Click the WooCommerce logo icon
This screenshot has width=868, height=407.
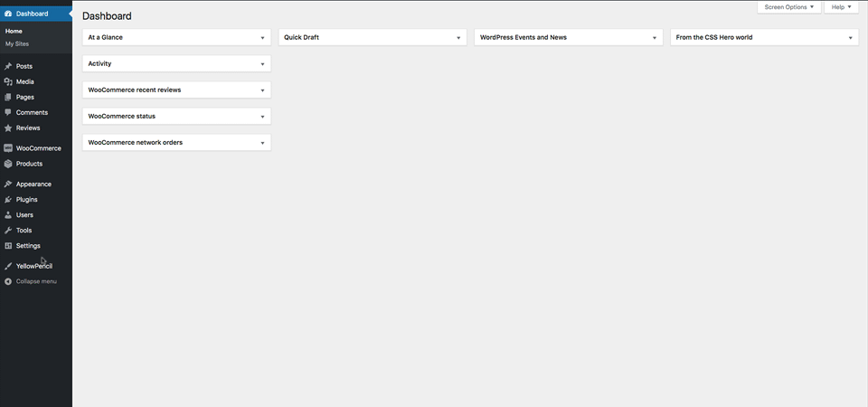(x=8, y=148)
